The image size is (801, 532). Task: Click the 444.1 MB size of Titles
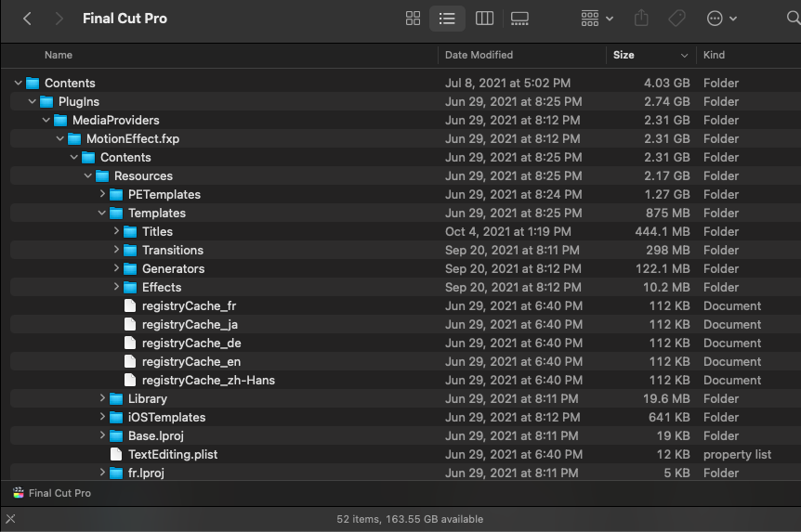click(x=663, y=231)
